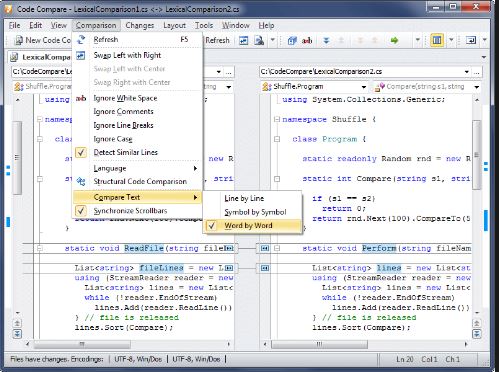This screenshot has height=372, width=499.
Task: Click the word wrap icon at toolbar end
Action: click(x=471, y=41)
